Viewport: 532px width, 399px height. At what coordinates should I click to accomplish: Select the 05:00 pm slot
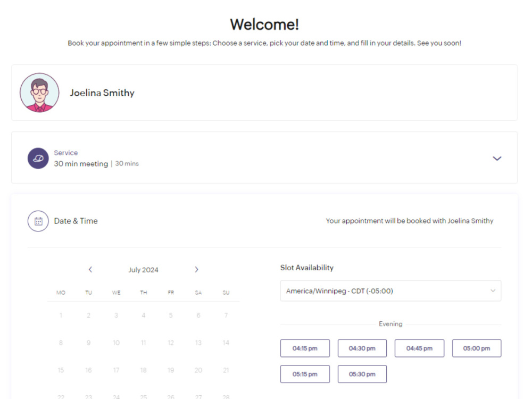click(x=476, y=348)
